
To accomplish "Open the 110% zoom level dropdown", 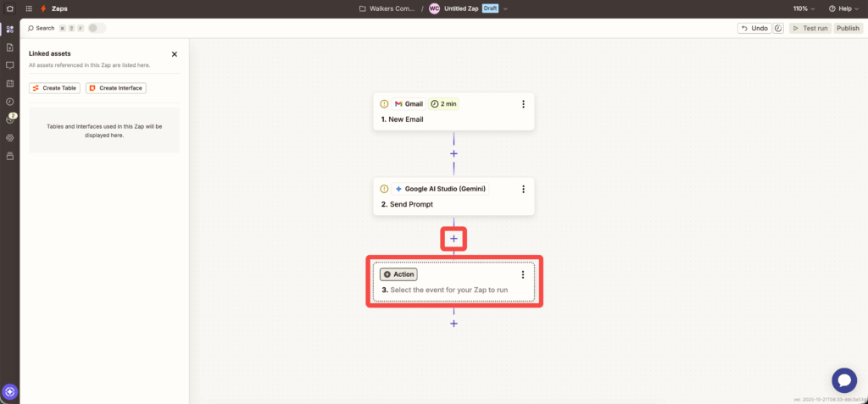I will (x=804, y=8).
